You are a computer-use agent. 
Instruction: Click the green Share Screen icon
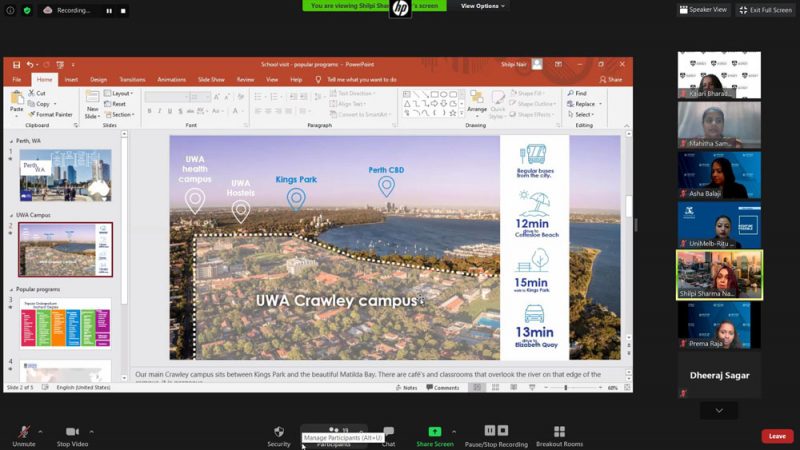point(435,432)
